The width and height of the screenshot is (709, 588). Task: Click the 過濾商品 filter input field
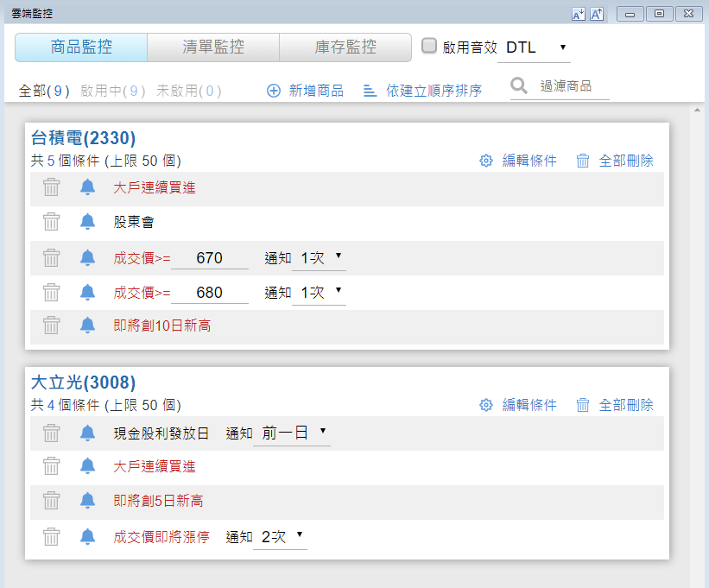(x=572, y=86)
